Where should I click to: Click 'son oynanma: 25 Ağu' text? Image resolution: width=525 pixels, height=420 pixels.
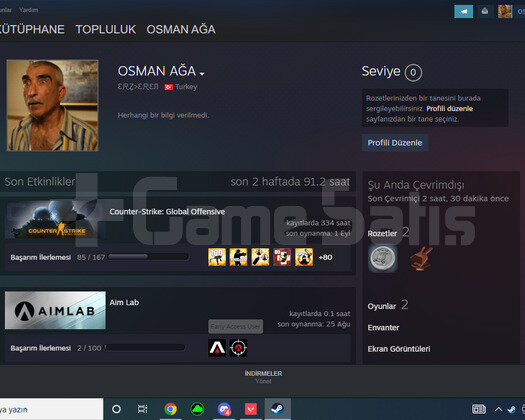click(314, 324)
